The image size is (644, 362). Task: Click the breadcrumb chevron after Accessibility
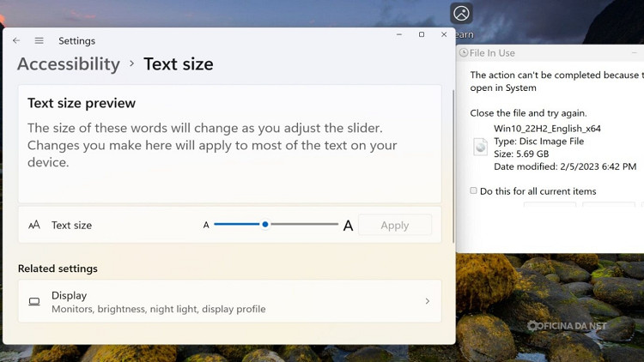coord(132,63)
